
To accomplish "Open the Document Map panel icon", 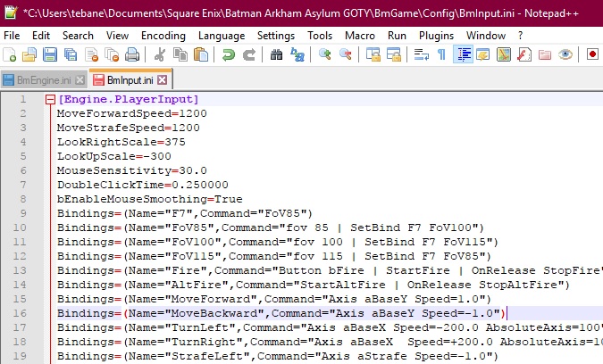I will click(504, 54).
